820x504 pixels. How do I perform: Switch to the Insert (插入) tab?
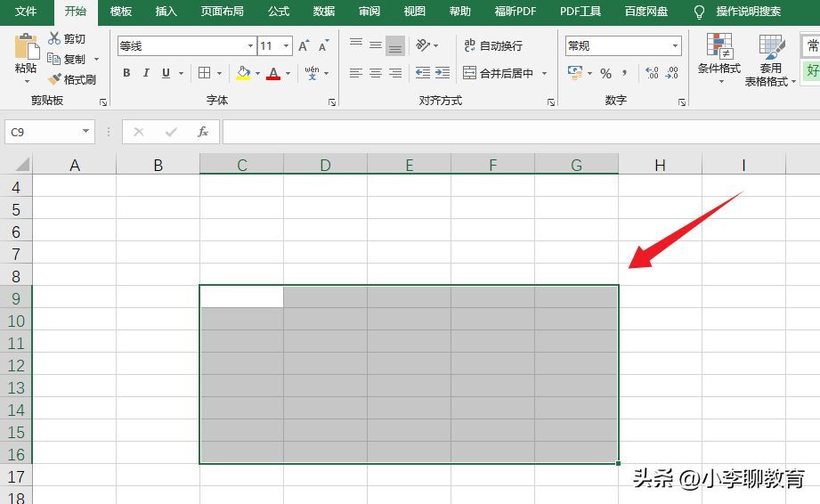click(x=166, y=12)
